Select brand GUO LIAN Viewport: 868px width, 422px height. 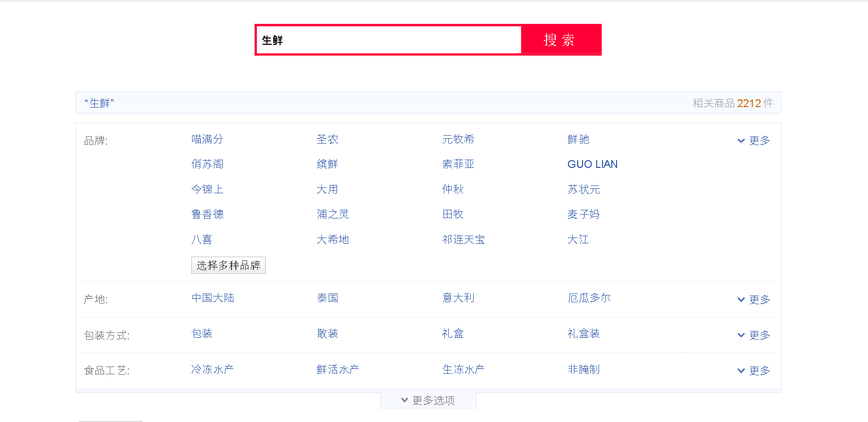tap(592, 164)
